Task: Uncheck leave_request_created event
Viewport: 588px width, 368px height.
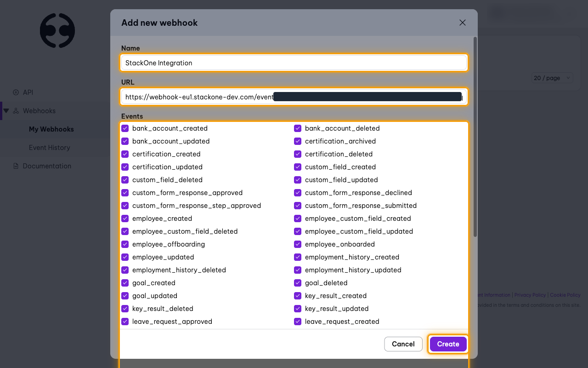Action: click(x=298, y=322)
